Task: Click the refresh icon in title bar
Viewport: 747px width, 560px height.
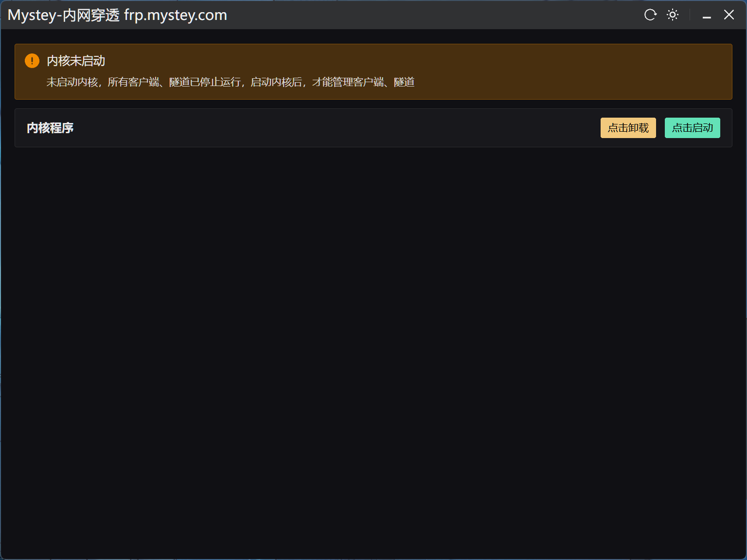Action: tap(650, 15)
